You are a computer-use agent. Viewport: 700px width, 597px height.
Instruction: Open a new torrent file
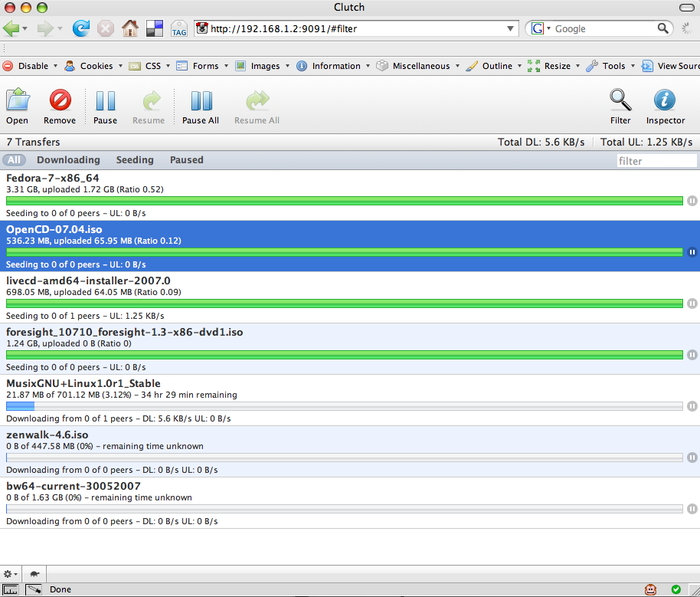point(18,107)
